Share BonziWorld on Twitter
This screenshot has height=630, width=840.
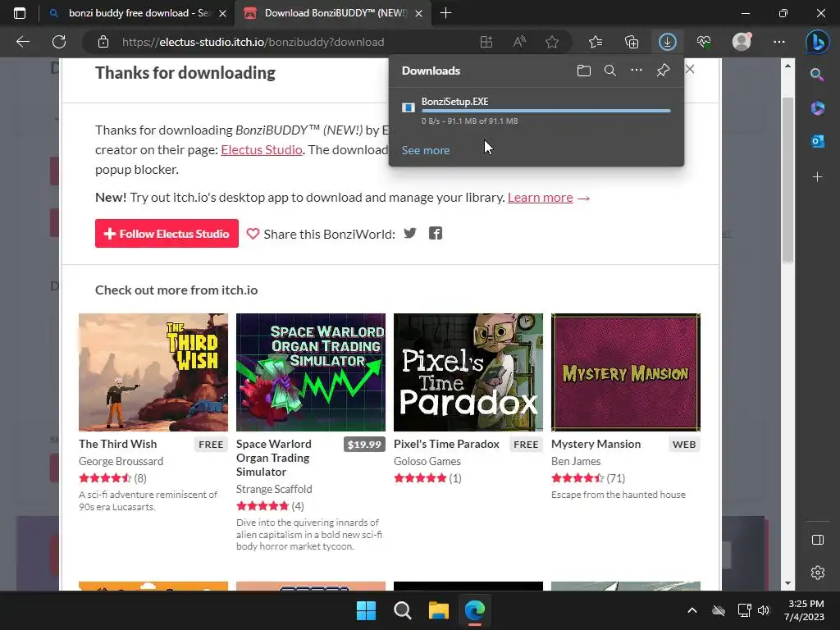click(410, 233)
